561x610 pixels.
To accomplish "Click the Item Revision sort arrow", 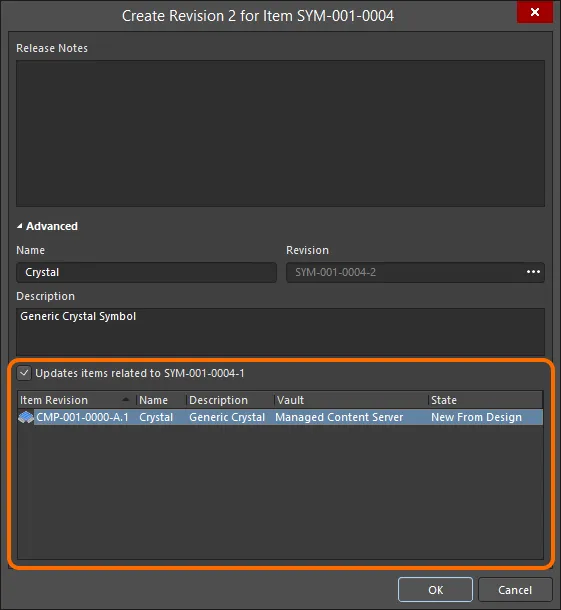I will (x=125, y=400).
